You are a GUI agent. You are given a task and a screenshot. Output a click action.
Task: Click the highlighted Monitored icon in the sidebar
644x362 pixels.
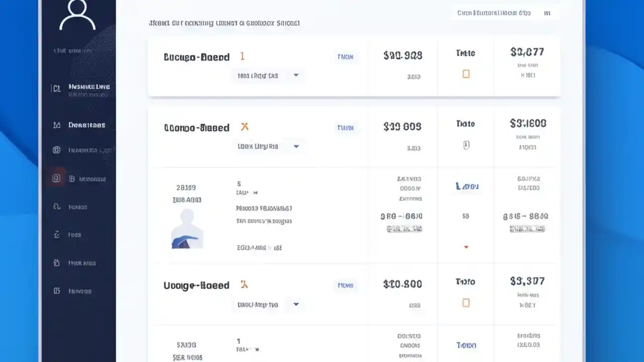pyautogui.click(x=56, y=178)
